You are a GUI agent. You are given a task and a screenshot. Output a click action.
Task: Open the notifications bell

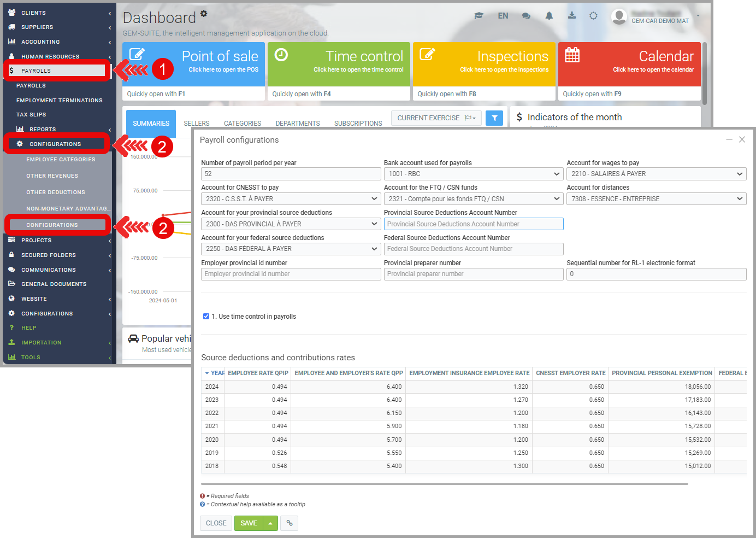[x=549, y=16]
